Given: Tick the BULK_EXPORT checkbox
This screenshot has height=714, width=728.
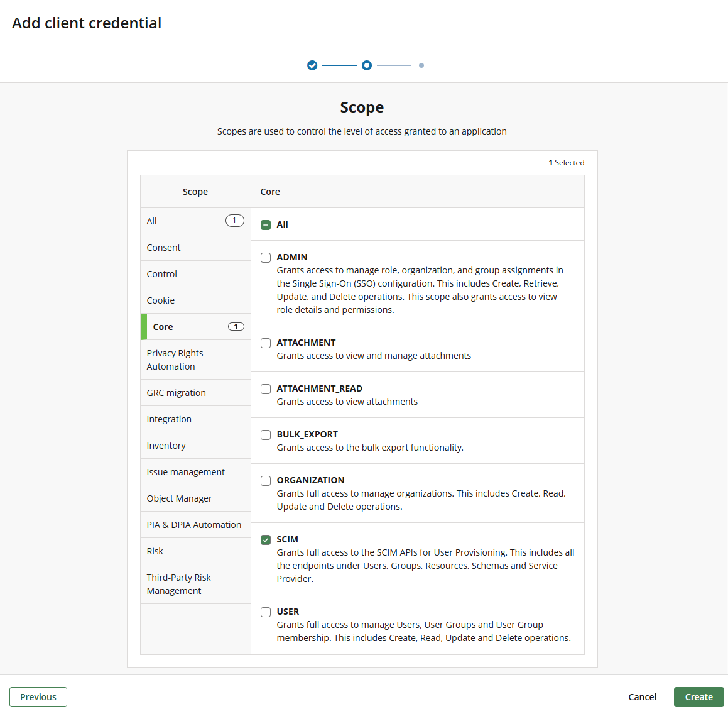Looking at the screenshot, I should (266, 435).
